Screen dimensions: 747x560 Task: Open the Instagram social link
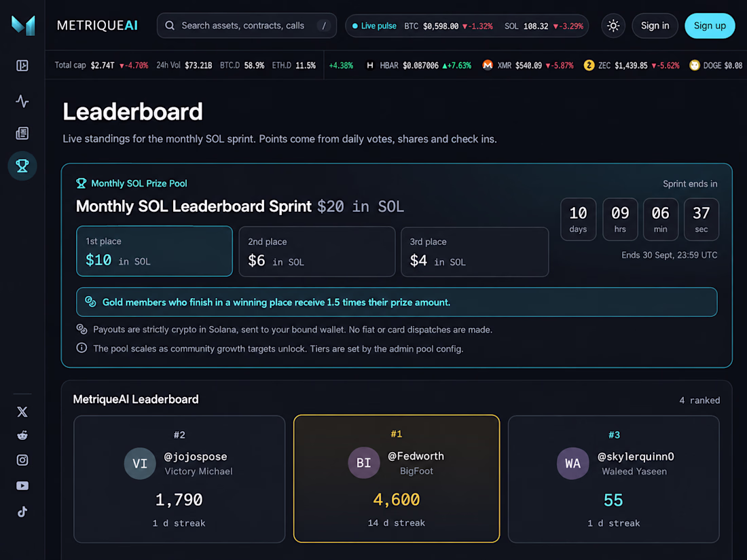(x=22, y=460)
